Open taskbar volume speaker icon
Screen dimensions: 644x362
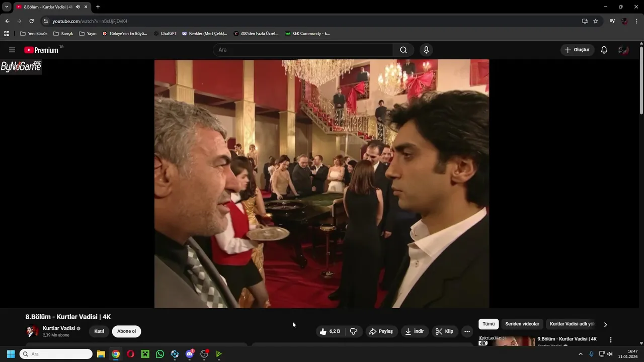pyautogui.click(x=609, y=354)
